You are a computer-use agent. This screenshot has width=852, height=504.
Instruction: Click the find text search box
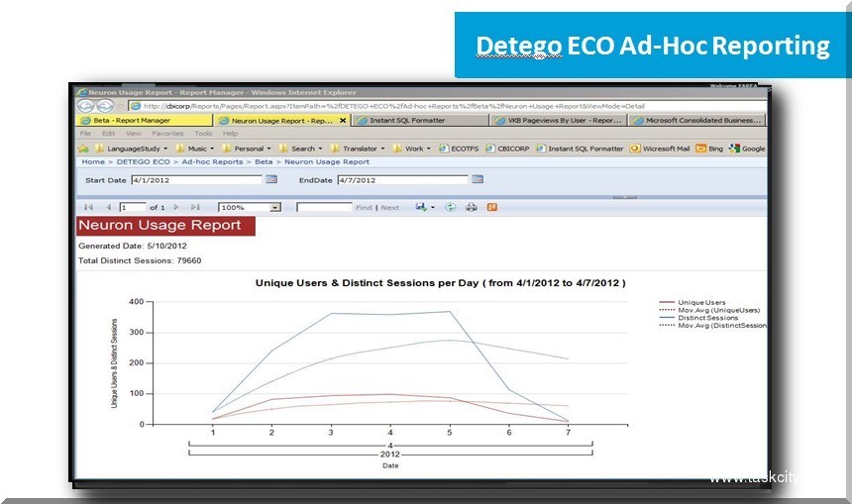(324, 208)
